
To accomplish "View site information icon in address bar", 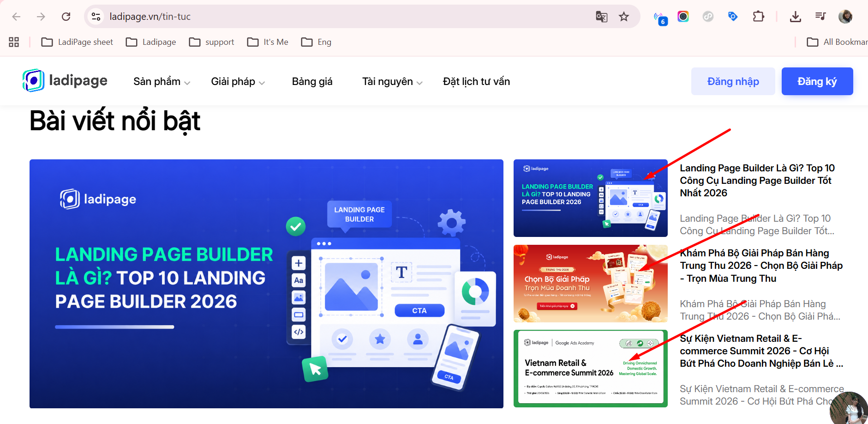I will point(96,17).
